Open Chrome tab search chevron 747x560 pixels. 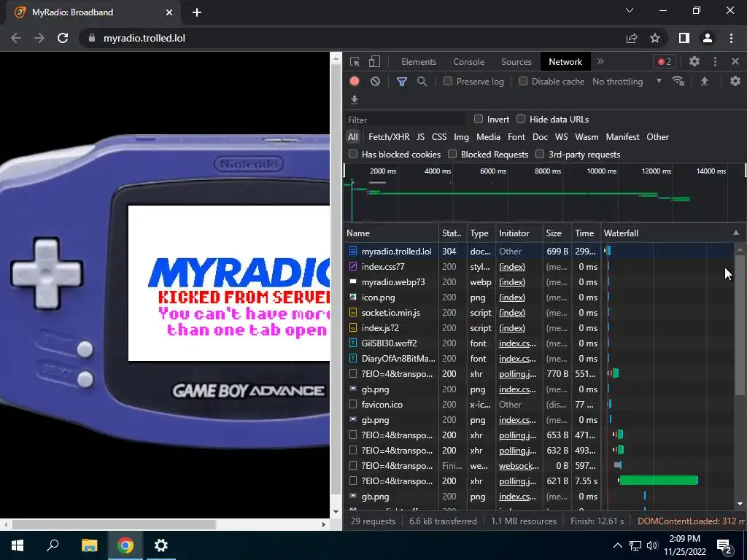[630, 10]
